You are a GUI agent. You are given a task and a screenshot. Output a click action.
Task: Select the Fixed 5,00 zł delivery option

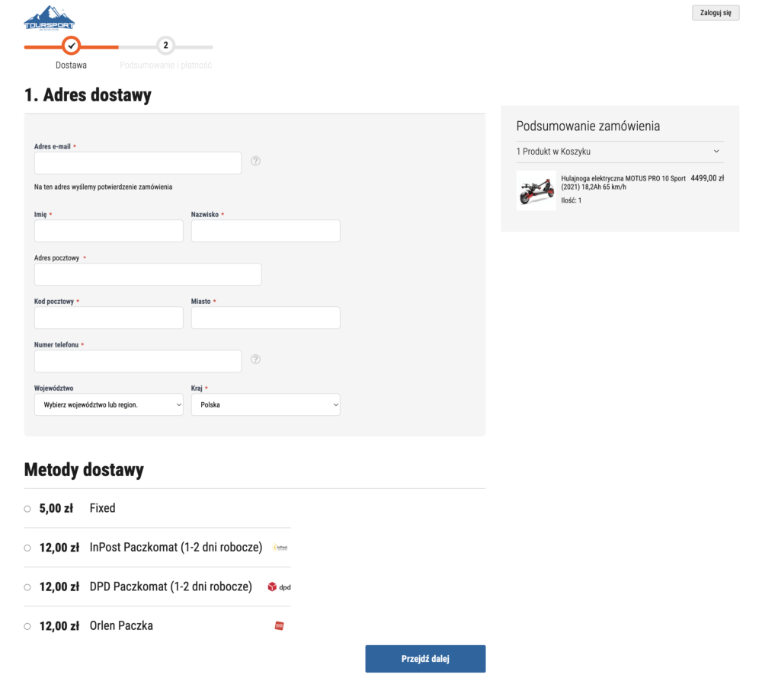click(27, 508)
